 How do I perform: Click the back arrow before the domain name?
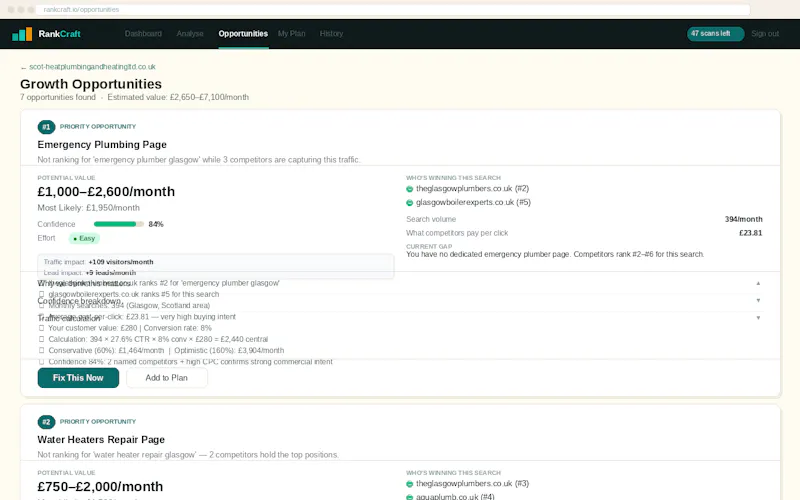click(x=23, y=67)
